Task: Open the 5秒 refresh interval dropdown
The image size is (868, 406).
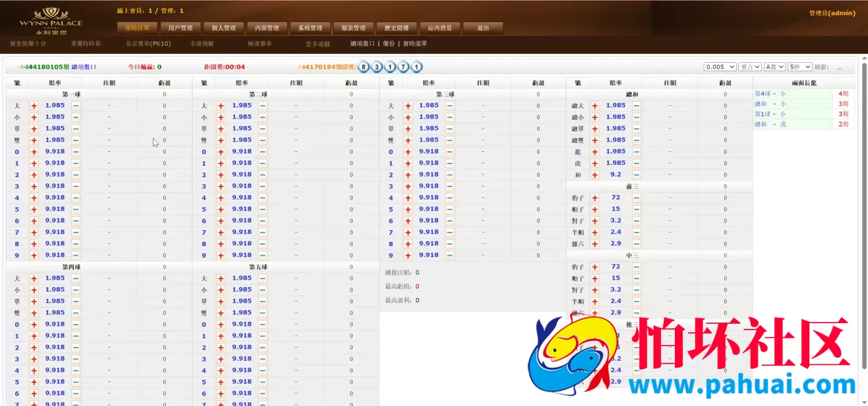Action: pyautogui.click(x=800, y=67)
